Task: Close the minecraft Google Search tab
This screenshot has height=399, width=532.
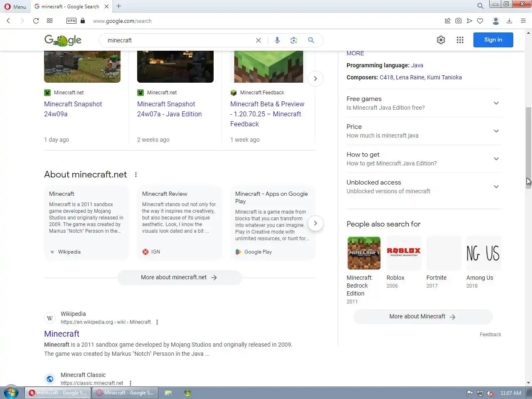Action: (x=107, y=6)
